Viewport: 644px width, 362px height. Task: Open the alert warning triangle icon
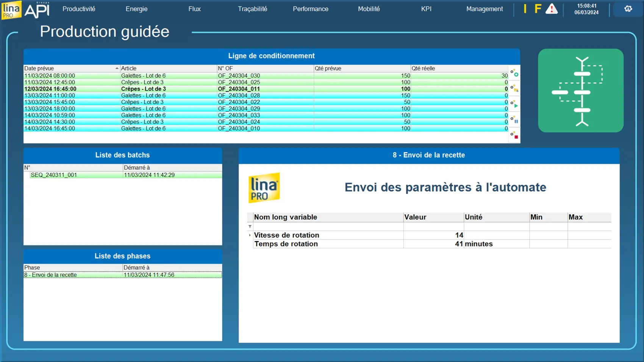click(x=551, y=9)
